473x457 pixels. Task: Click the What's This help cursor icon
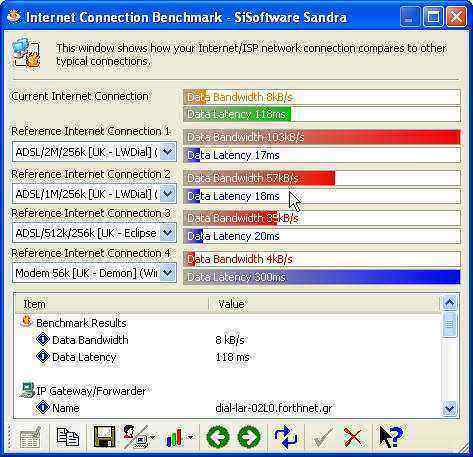pos(391,436)
